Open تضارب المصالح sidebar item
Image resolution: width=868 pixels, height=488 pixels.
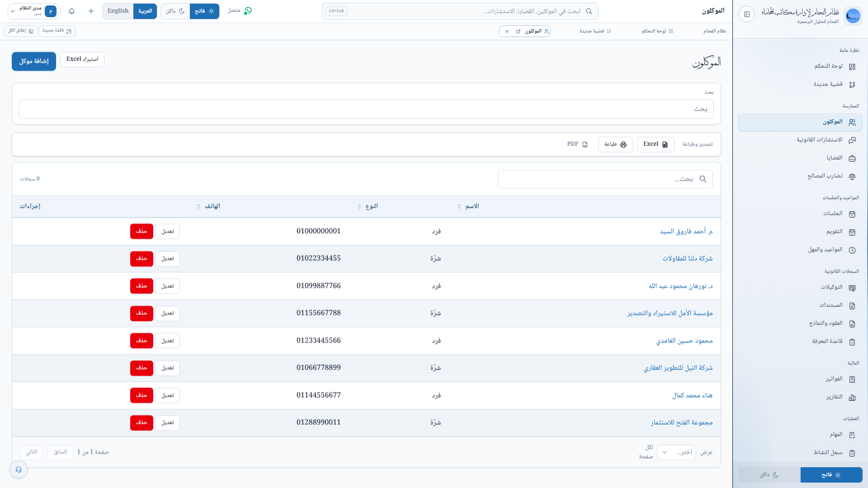(x=800, y=176)
